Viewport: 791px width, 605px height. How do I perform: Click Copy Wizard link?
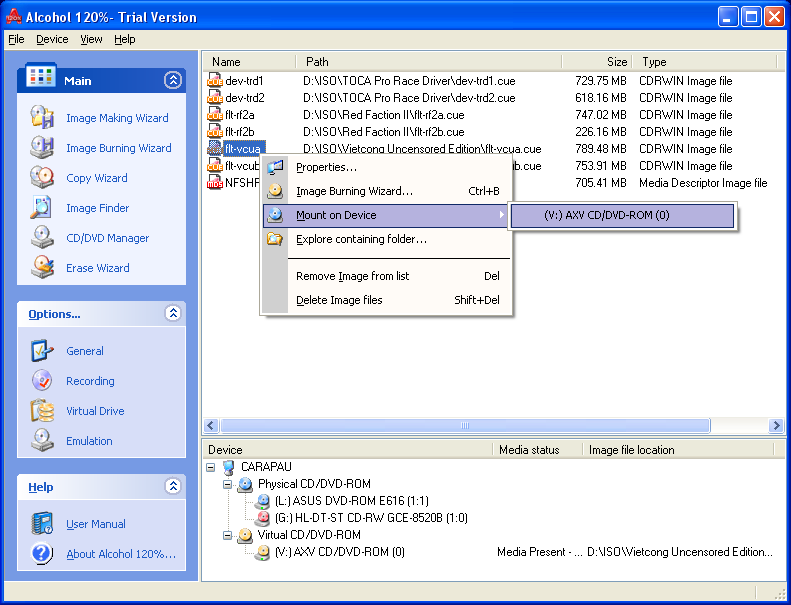[x=97, y=178]
